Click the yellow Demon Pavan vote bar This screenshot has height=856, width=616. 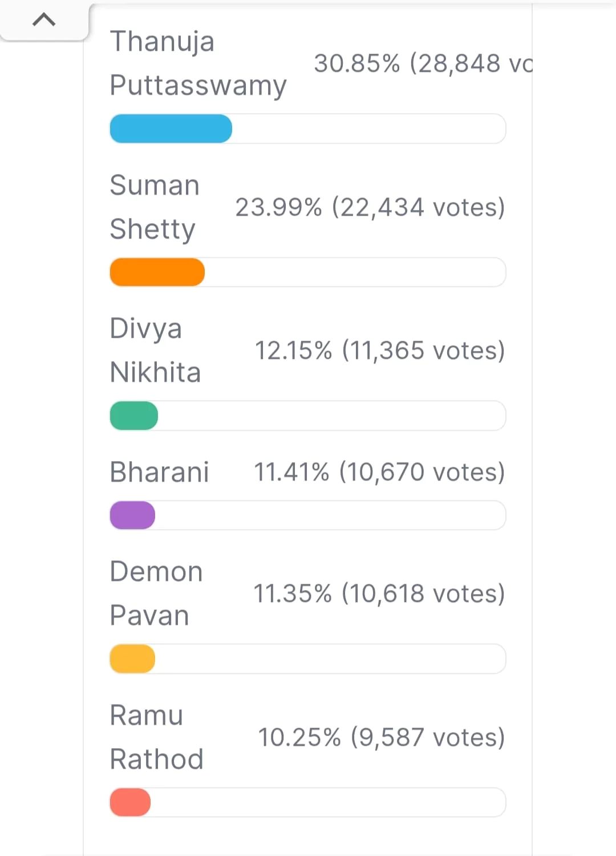point(132,659)
